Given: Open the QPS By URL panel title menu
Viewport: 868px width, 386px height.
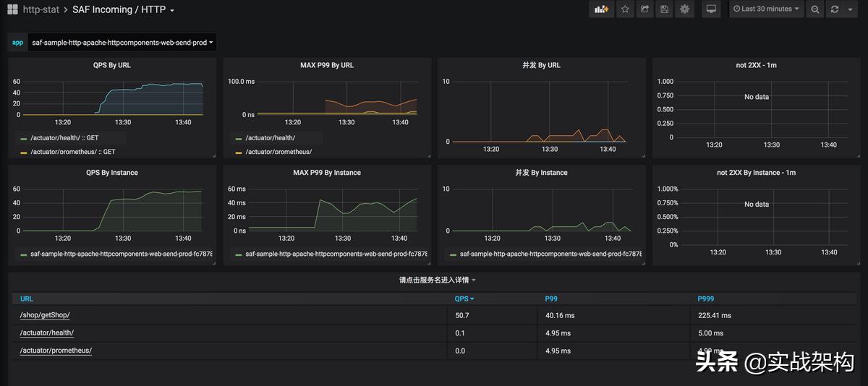Looking at the screenshot, I should (x=112, y=65).
